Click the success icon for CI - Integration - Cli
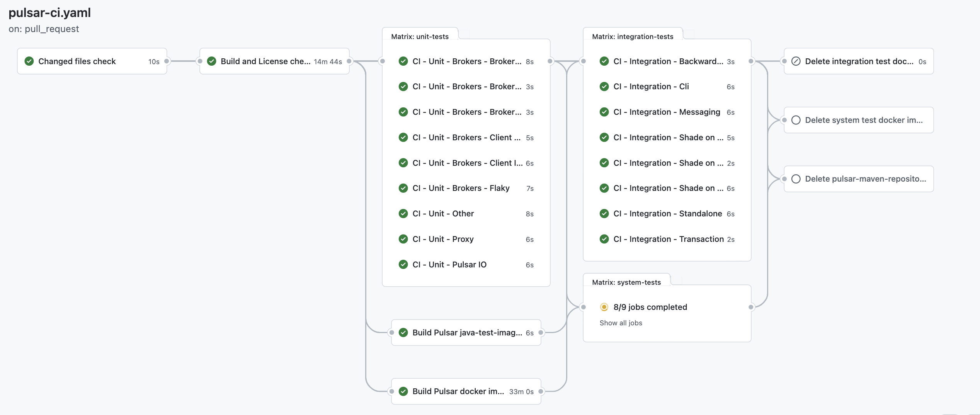The height and width of the screenshot is (415, 980). coord(604,87)
